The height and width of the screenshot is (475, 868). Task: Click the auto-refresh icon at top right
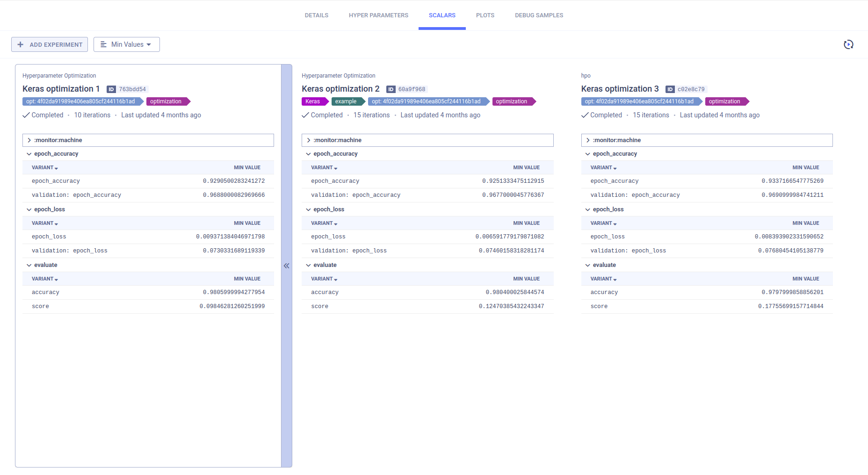click(x=848, y=44)
